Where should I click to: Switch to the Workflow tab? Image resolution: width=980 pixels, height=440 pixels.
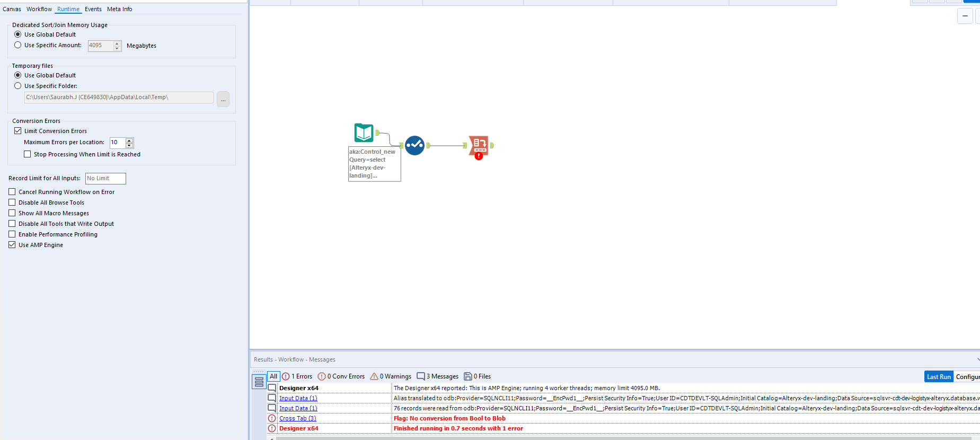39,9
